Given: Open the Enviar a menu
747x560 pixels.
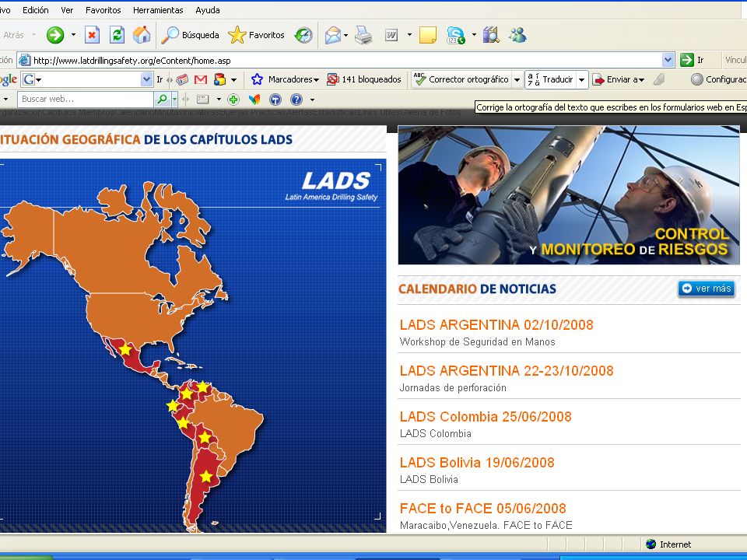Looking at the screenshot, I should pos(619,79).
